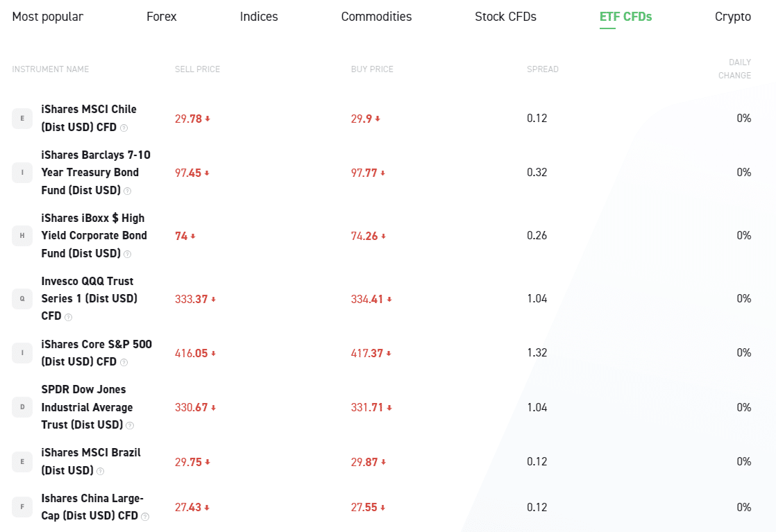Click the info icon beside High Yield Corporate Bond Fund
The width and height of the screenshot is (776, 532).
coord(127,255)
